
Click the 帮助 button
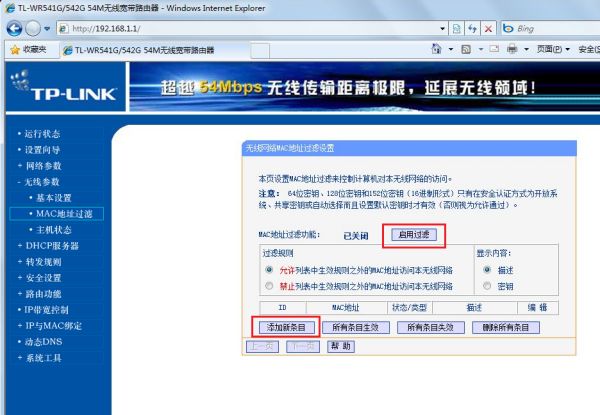[x=341, y=347]
